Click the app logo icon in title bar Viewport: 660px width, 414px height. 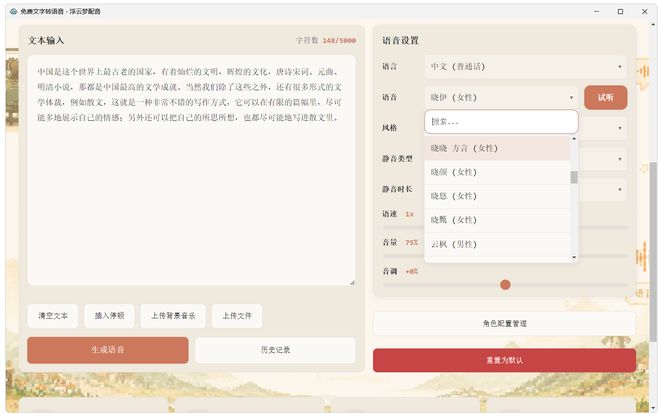pos(13,11)
